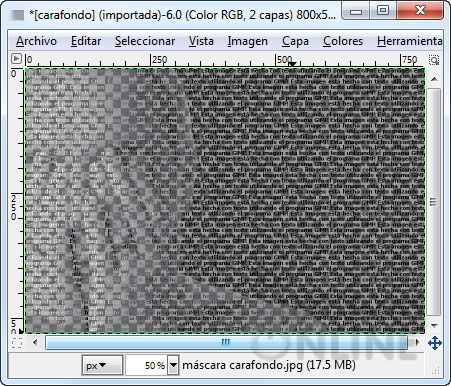
Task: Click the navigation cross-arrows icon
Action: point(435,343)
